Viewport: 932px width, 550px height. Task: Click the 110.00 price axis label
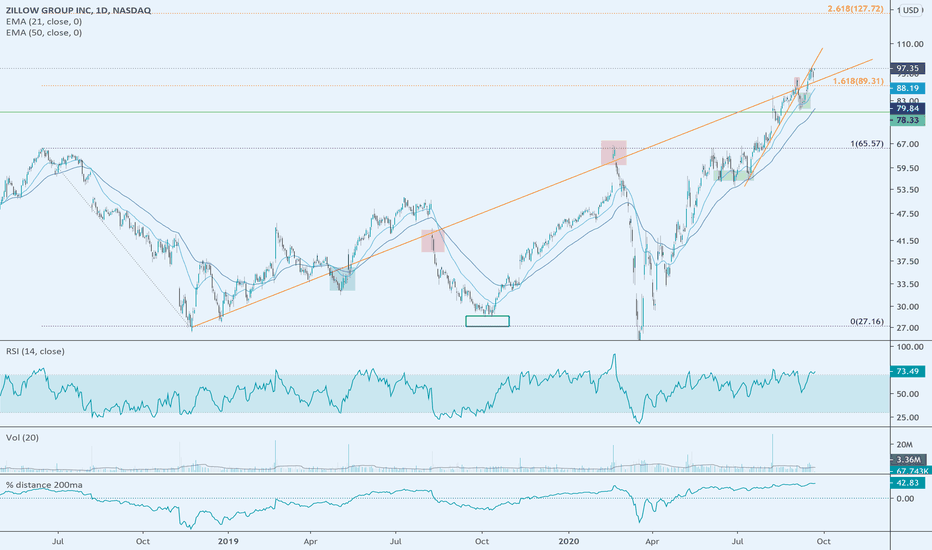pos(909,45)
